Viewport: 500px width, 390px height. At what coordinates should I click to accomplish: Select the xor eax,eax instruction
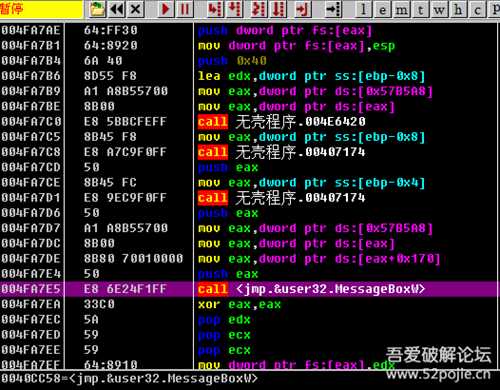pyautogui.click(x=239, y=304)
